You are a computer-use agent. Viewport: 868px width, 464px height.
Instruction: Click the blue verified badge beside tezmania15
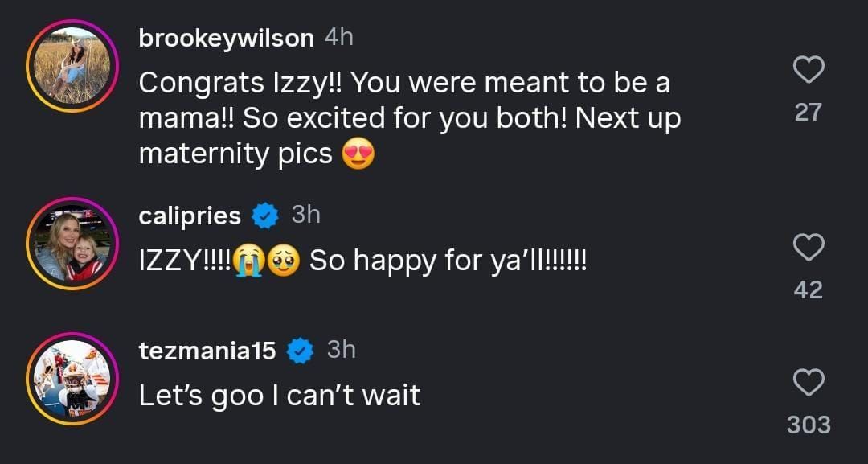click(301, 351)
